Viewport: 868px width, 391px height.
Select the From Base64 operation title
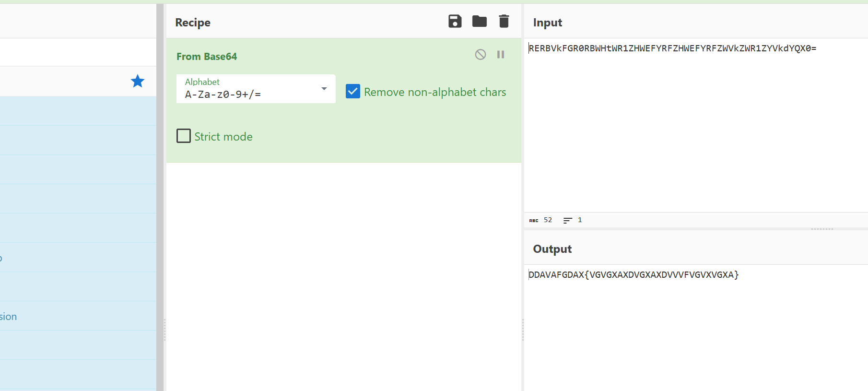(207, 57)
